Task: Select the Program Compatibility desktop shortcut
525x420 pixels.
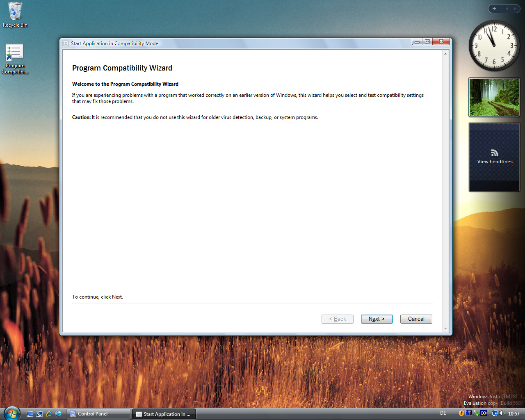Action: (15, 59)
